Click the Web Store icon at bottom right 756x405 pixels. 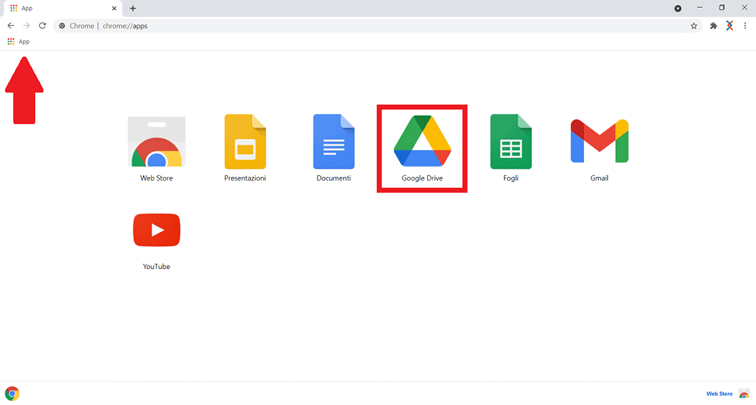[744, 394]
